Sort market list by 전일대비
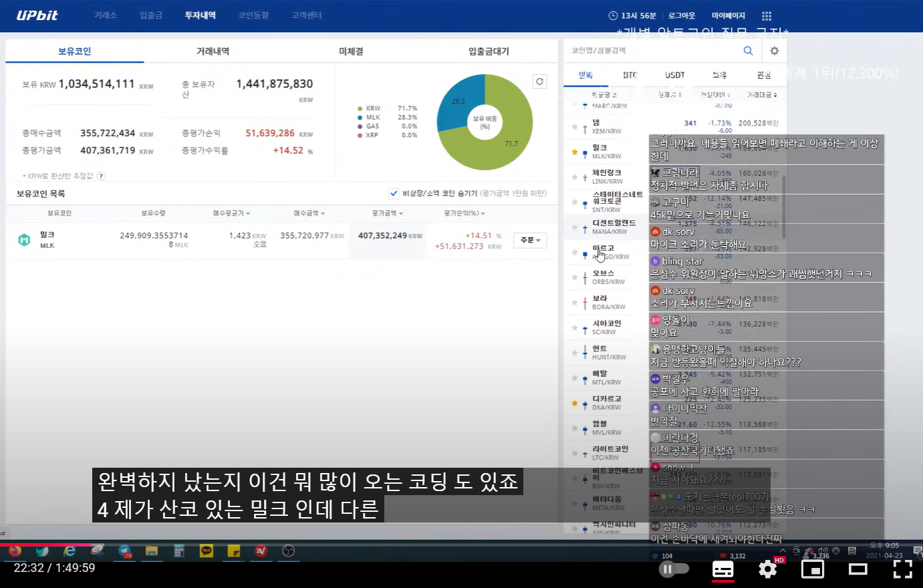 [715, 95]
